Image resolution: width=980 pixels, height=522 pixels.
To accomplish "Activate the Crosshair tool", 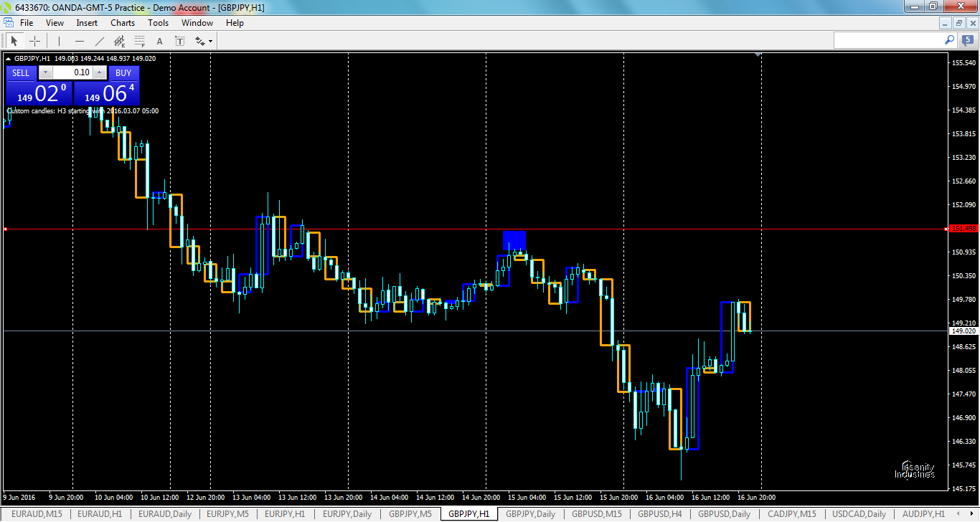I will (x=34, y=40).
